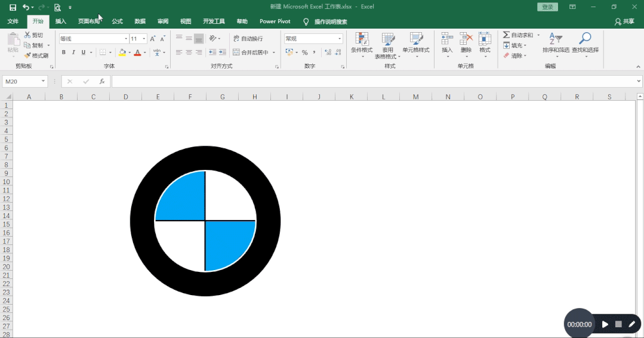
Task: Click the Delete cells icon
Action: click(466, 39)
